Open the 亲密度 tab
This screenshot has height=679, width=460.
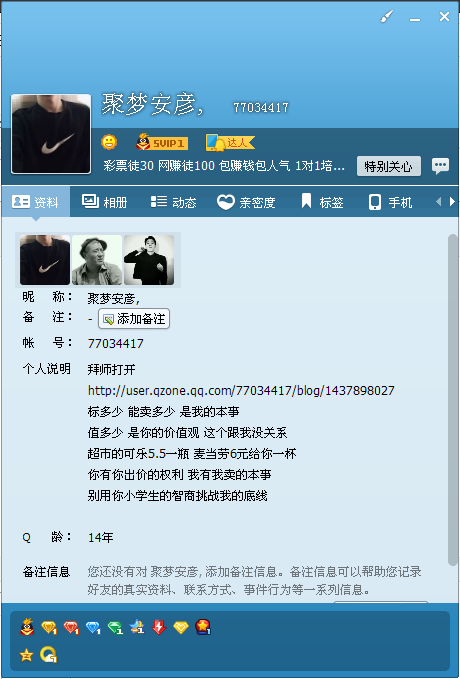246,202
